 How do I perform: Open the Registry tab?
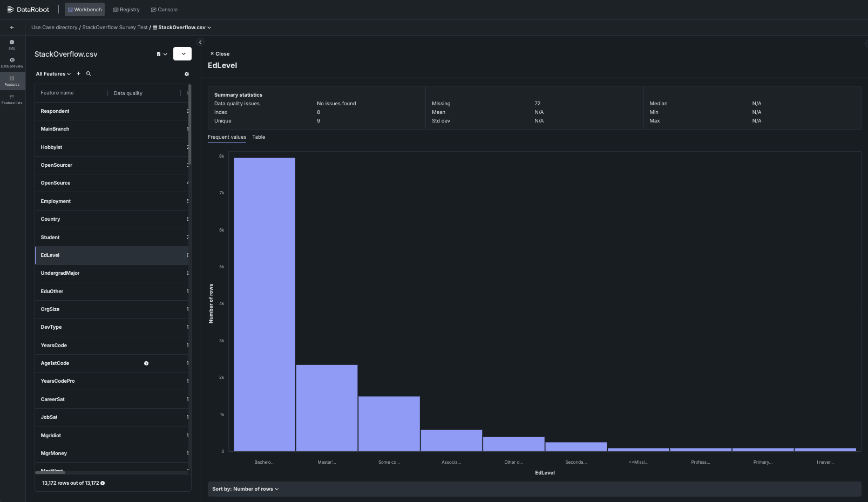(x=126, y=10)
